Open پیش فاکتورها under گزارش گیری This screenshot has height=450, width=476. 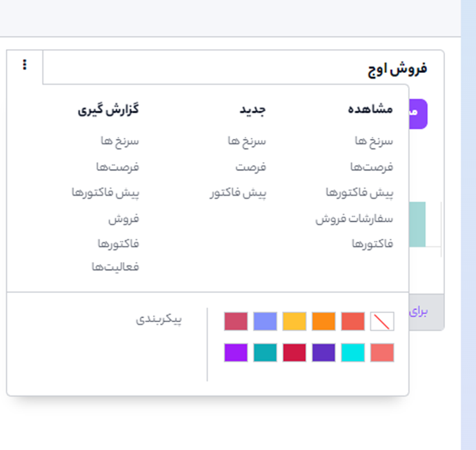coord(105,193)
